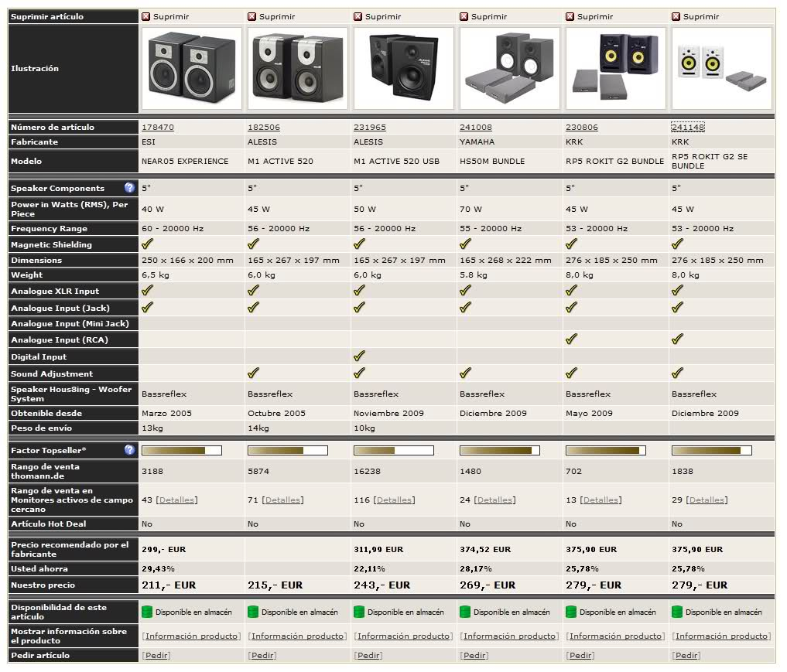The height and width of the screenshot is (672, 787).
Task: Click Pedir under the ALESIS M1 ACTIVE 520 column
Action: point(262,656)
